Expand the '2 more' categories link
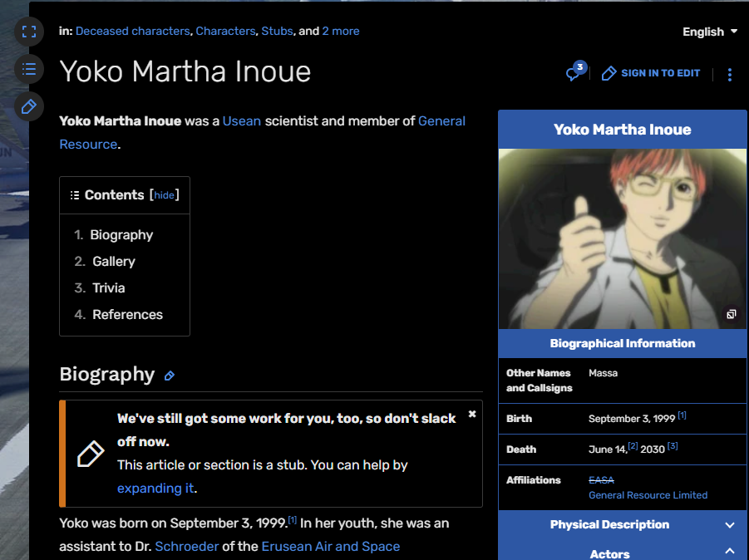The width and height of the screenshot is (749, 560). pos(341,31)
